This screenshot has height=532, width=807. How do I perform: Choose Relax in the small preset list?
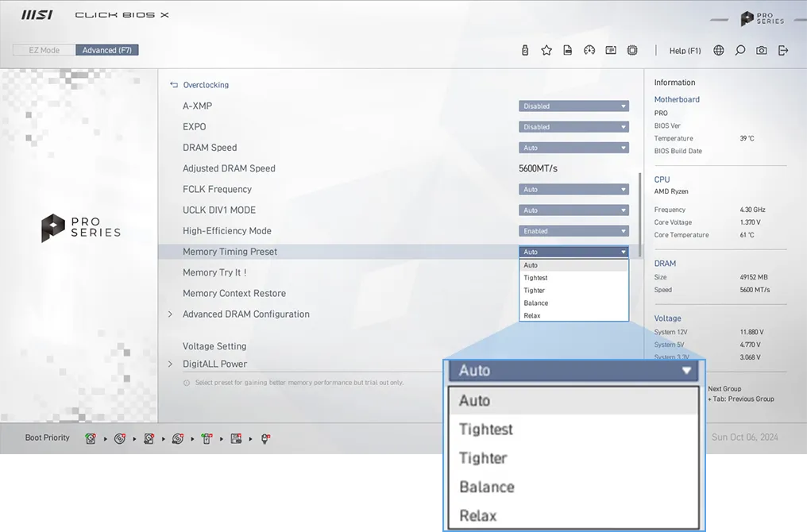(x=573, y=315)
